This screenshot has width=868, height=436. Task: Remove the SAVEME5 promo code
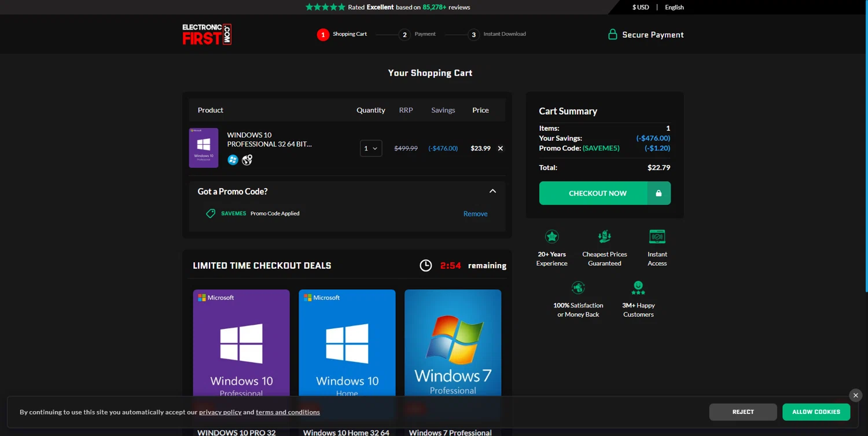point(475,214)
